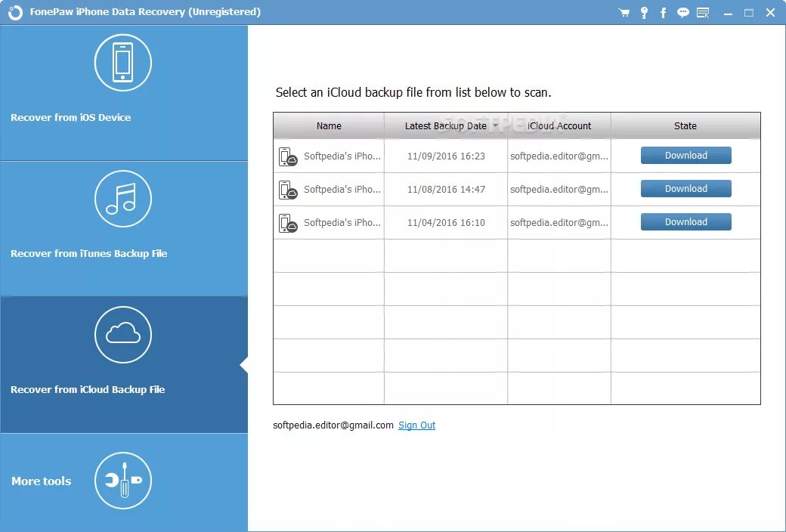Select backup name in 11/04/2016 row
Viewport: 786px width, 532px height.
pos(342,222)
